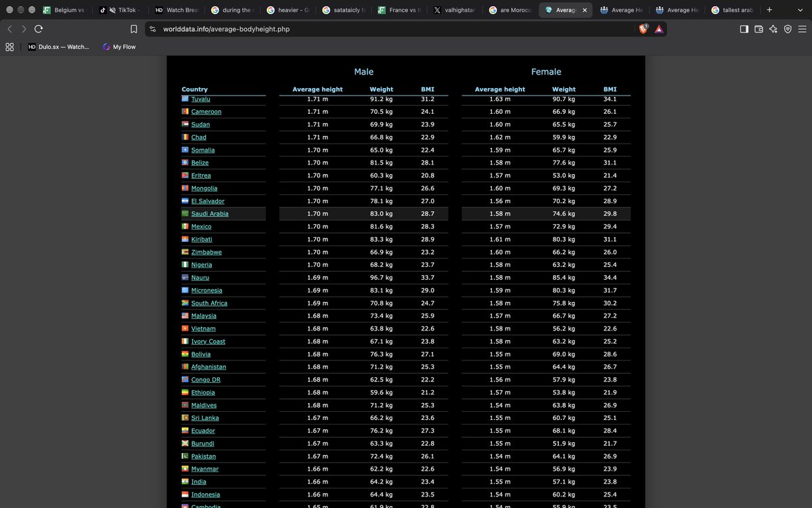The width and height of the screenshot is (812, 508).
Task: Visit the Sri Lanka country link
Action: coord(205,419)
